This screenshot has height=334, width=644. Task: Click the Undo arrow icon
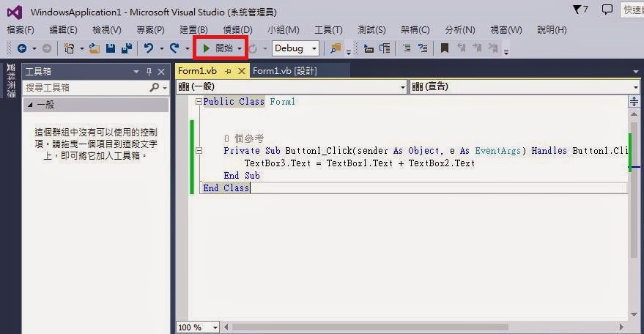[149, 48]
